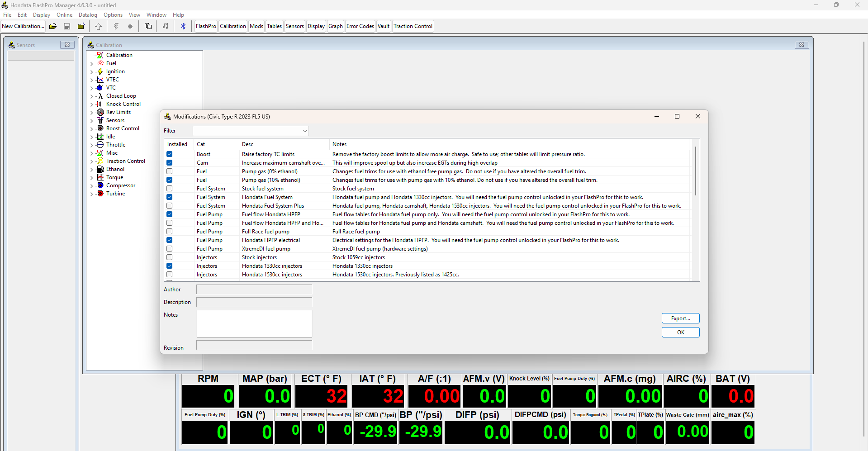868x451 pixels.
Task: Select VTC icon in calibration tree
Action: [x=100, y=88]
